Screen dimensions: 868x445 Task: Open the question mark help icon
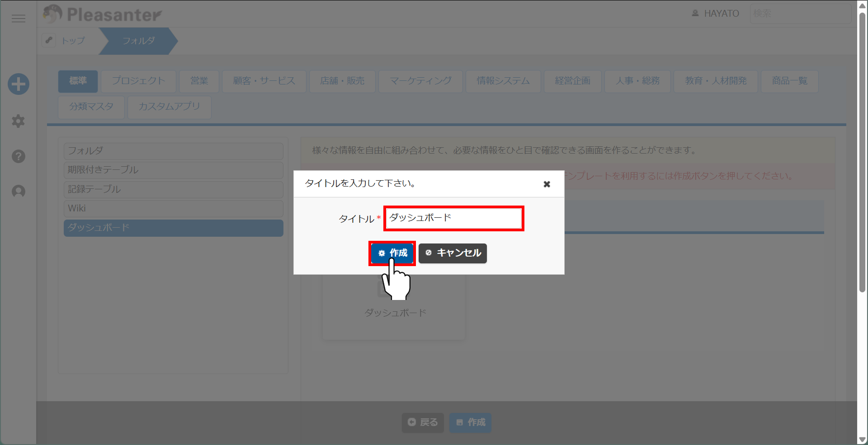point(19,156)
